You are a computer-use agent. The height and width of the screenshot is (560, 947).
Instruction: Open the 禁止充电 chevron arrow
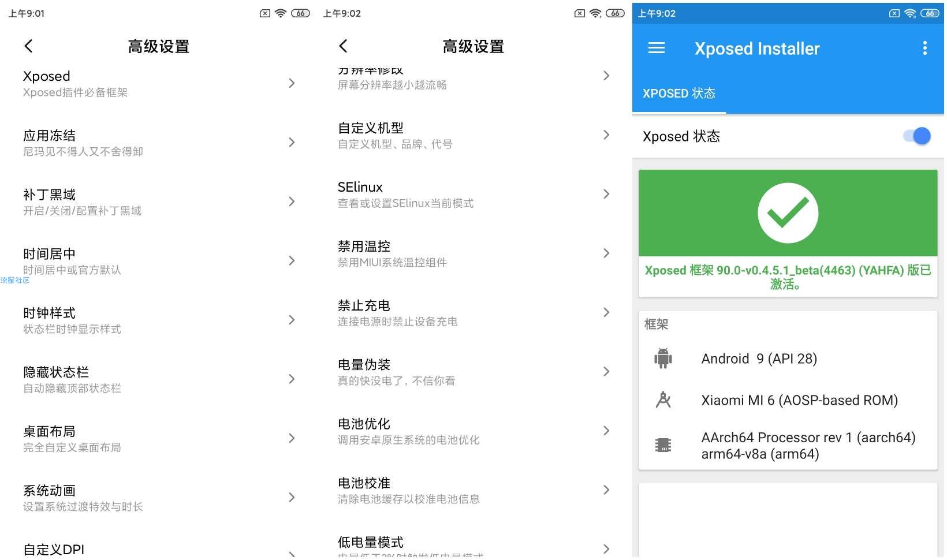tap(606, 312)
